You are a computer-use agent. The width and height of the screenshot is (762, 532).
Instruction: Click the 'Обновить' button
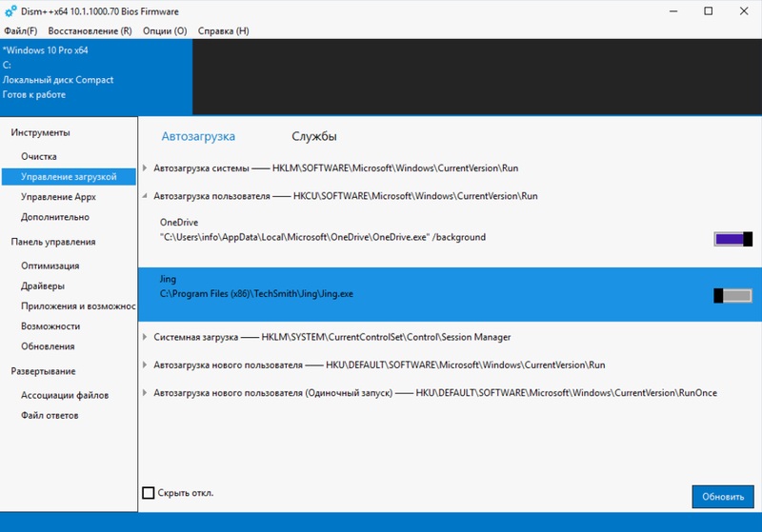722,497
